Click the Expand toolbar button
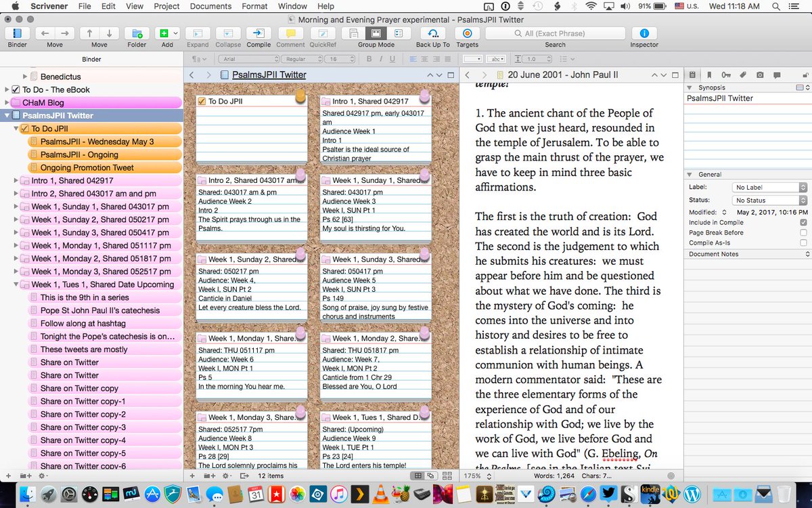Image resolution: width=812 pixels, height=508 pixels. (x=198, y=33)
